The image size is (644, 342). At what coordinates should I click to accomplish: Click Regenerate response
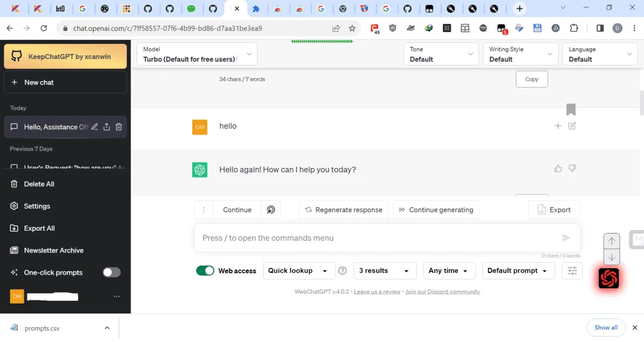click(344, 210)
